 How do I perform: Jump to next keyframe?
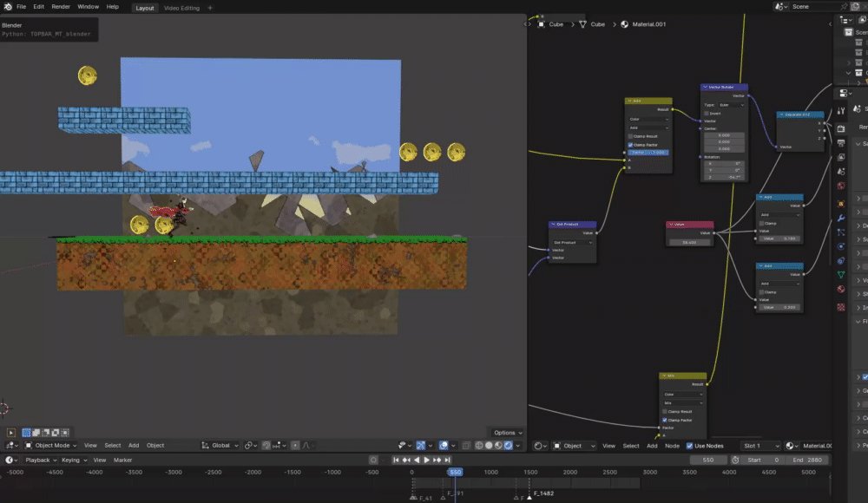(x=437, y=460)
